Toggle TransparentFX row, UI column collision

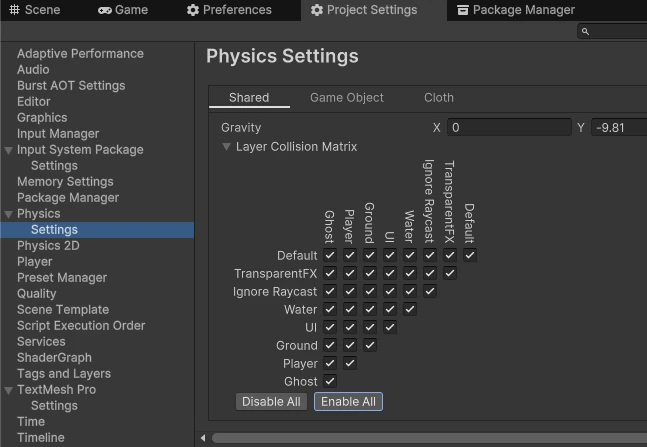click(390, 273)
